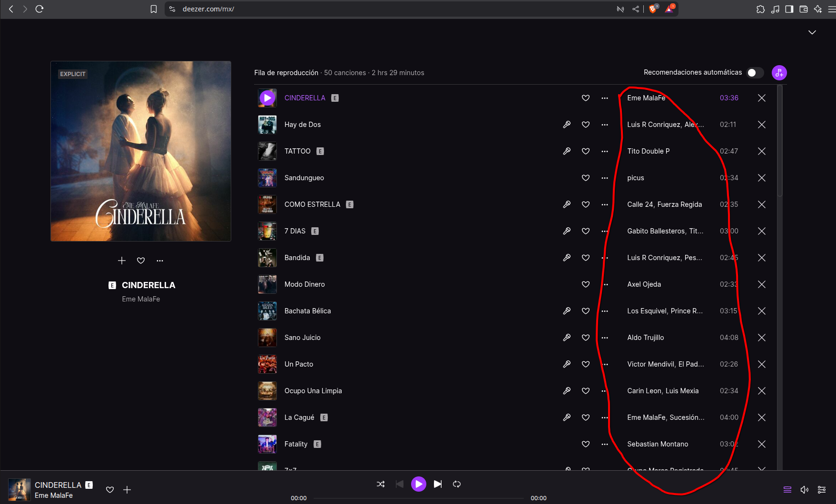This screenshot has width=836, height=504.
Task: Toggle shuffle in the player bar
Action: tap(381, 484)
